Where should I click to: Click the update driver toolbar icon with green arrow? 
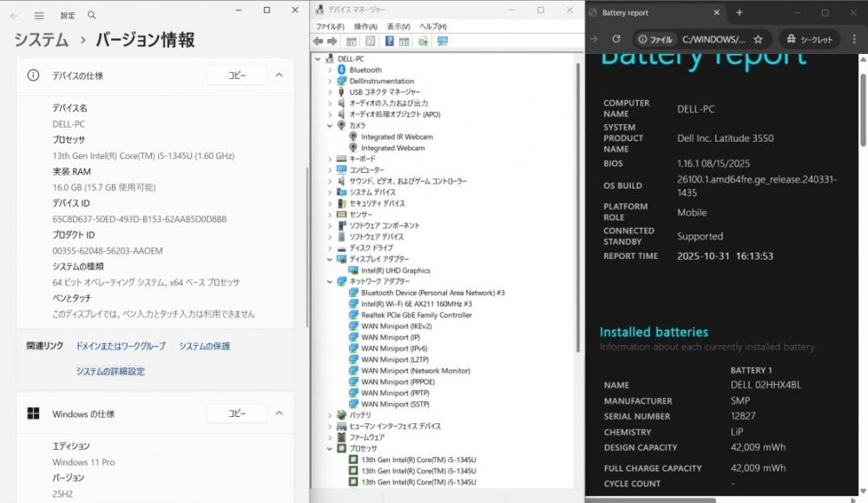click(424, 41)
